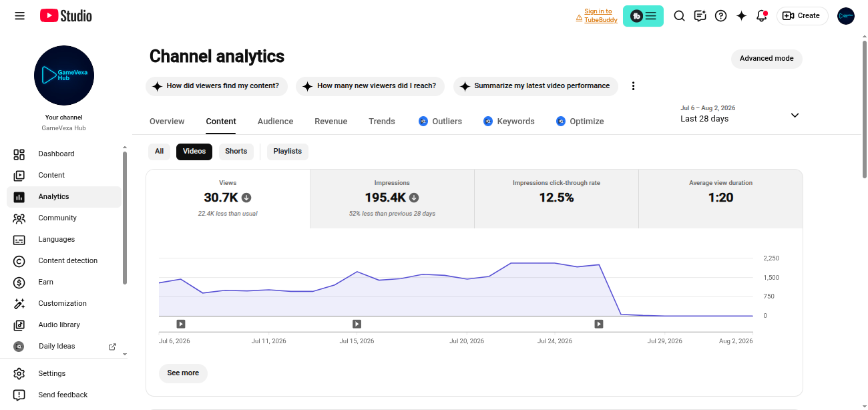The image size is (868, 410).
Task: Select Average view duration card
Action: [720, 199]
